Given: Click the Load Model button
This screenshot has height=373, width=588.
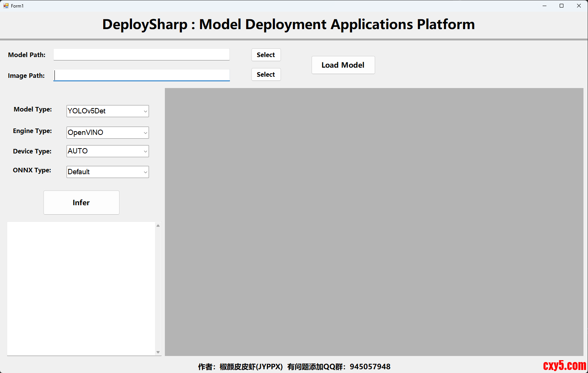Looking at the screenshot, I should (x=343, y=65).
